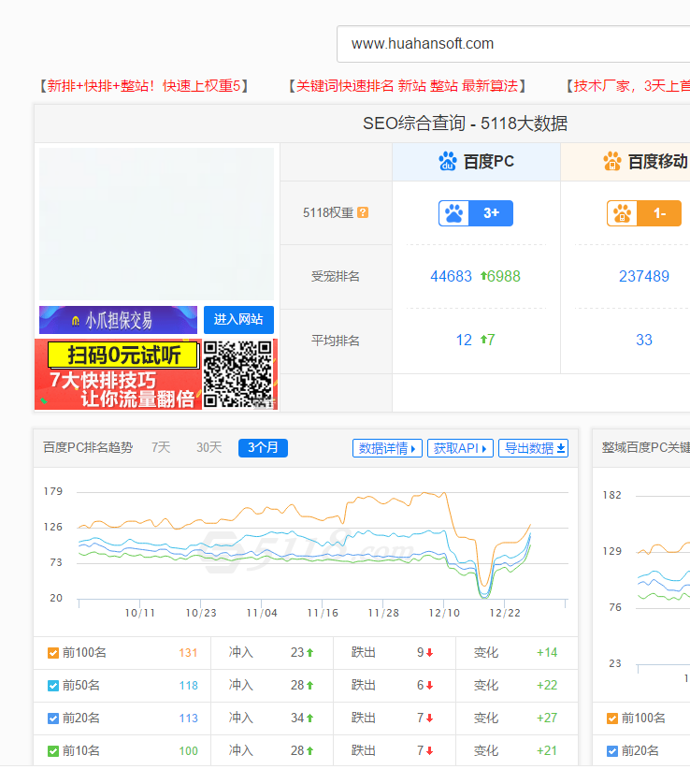Open ad link 关键词快速排名 新站 整站 最新算法
This screenshot has height=784, width=690.
[408, 86]
